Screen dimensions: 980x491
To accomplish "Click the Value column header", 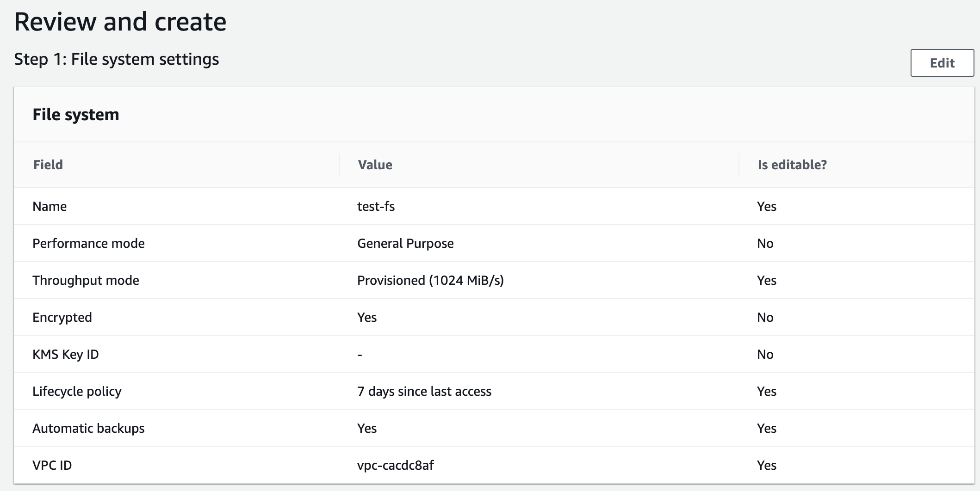I will coord(375,165).
